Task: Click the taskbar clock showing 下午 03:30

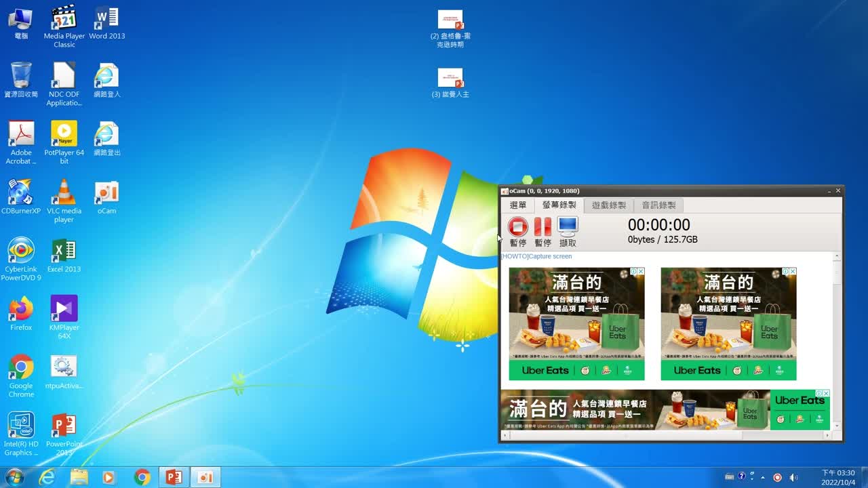Action: [838, 477]
